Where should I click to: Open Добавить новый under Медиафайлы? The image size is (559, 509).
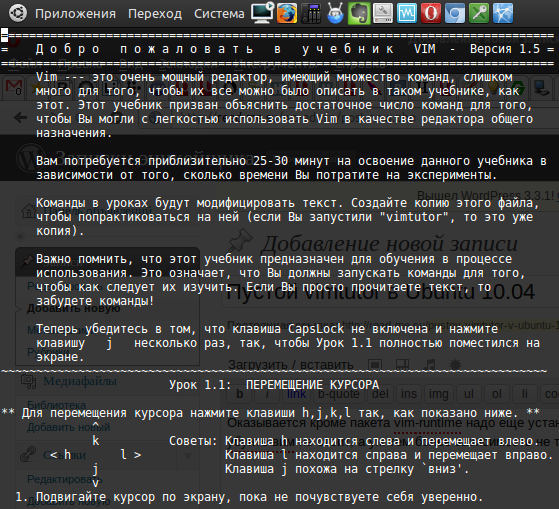68,427
